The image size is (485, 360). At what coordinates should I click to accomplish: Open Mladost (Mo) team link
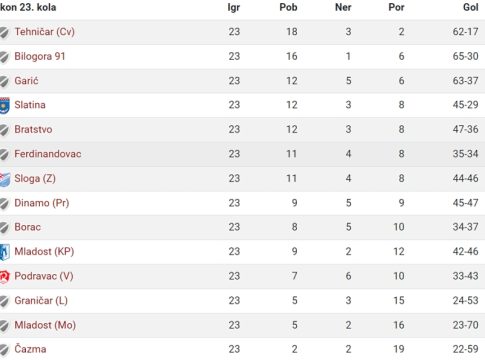click(45, 325)
